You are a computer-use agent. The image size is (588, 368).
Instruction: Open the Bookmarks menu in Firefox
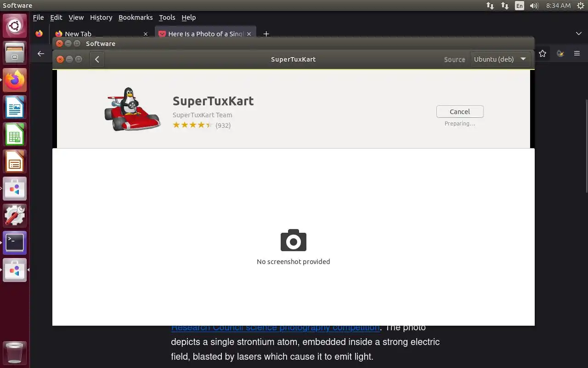tap(136, 17)
